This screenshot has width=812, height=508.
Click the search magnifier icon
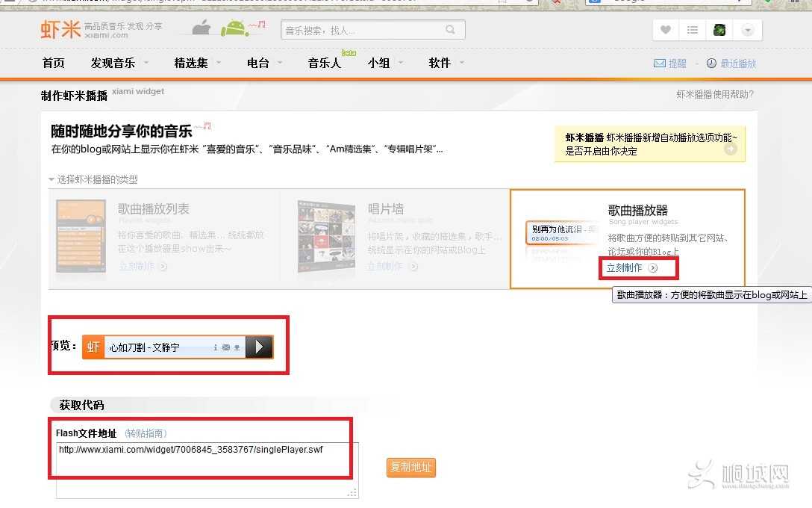coord(450,30)
